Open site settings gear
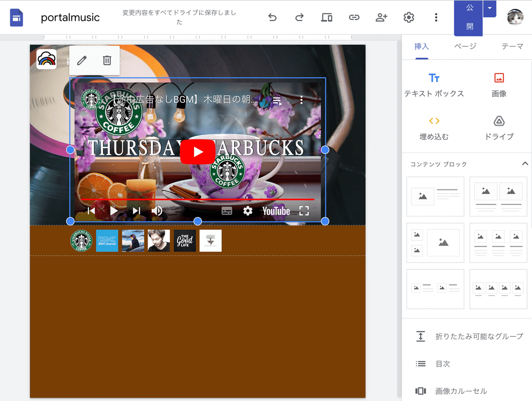Viewport: 532px width, 401px height. pyautogui.click(x=409, y=17)
